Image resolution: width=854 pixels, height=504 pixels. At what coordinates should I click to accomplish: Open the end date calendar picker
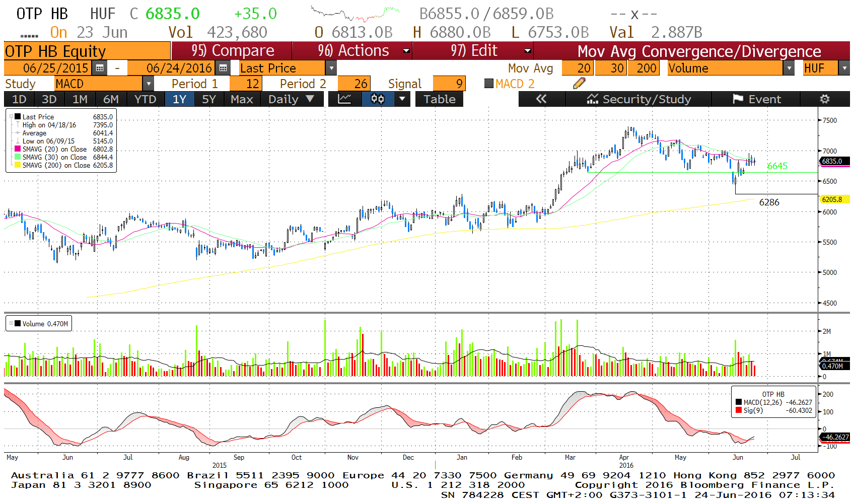[x=223, y=68]
